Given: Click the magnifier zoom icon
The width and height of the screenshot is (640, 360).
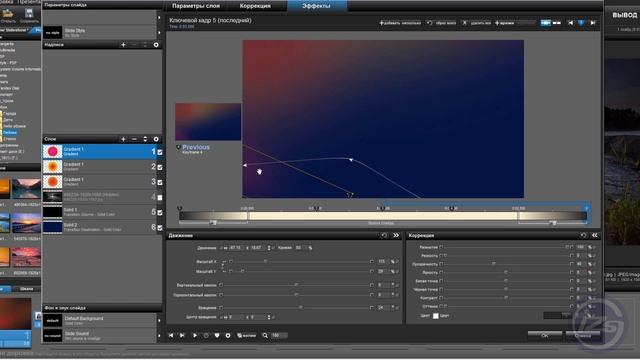Looking at the screenshot, I should (x=265, y=335).
